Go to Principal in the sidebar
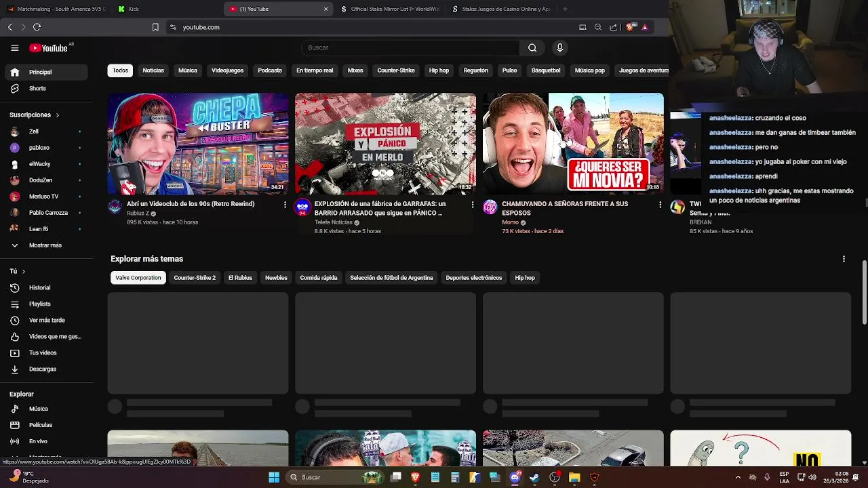Viewport: 868px width, 488px height. coord(46,72)
